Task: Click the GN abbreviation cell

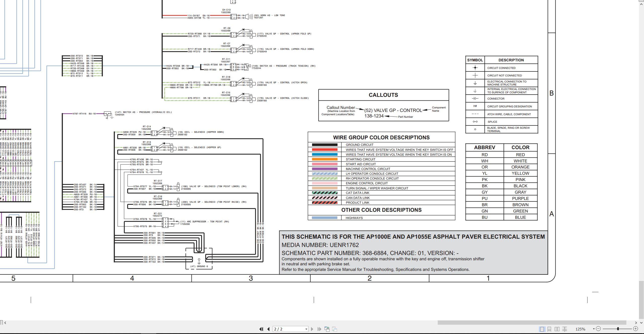Action: pos(485,211)
